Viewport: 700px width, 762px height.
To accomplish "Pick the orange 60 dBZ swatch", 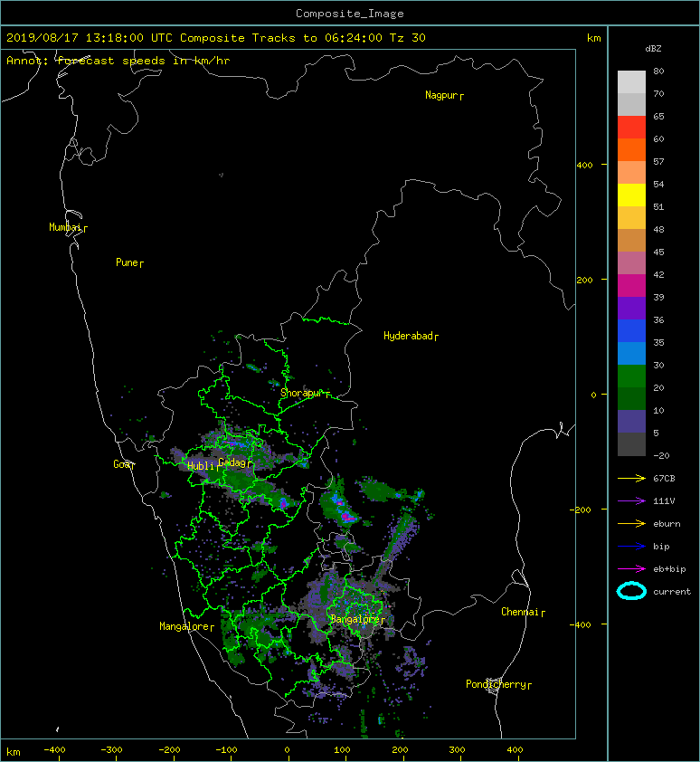I will coord(631,149).
